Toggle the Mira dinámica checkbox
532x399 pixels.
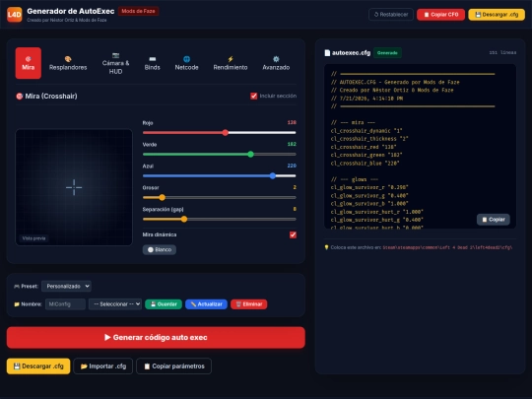293,234
